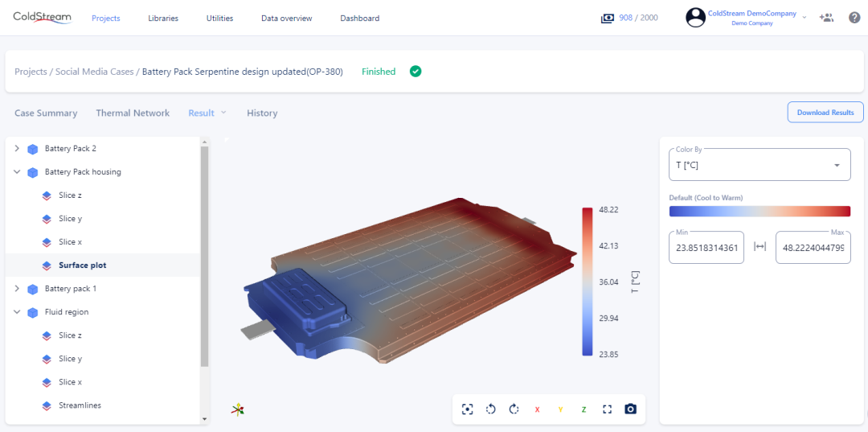Open the help question mark icon
Viewport: 868px width, 432px height.
pos(854,18)
